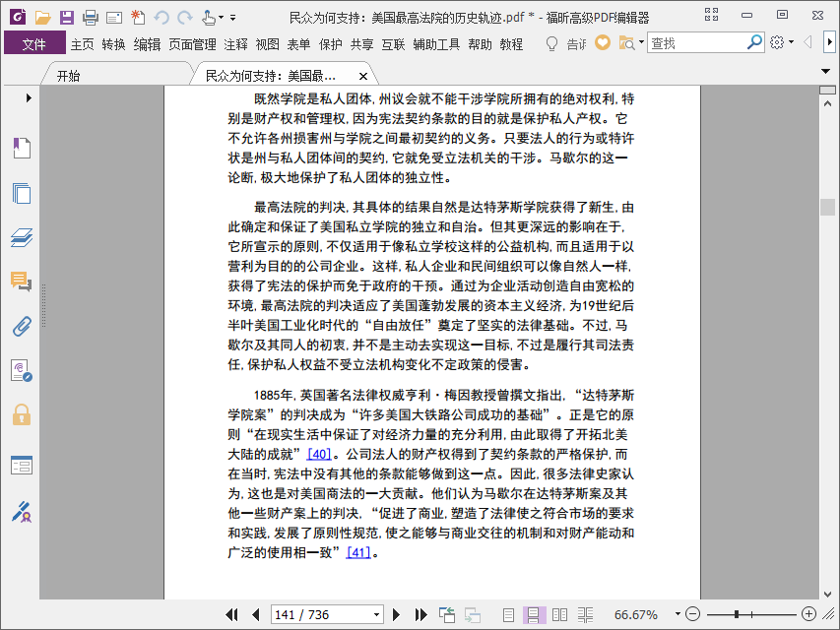Screen dimensions: 840x630
Task: Open the layers panel in the sidebar
Action: pos(22,237)
